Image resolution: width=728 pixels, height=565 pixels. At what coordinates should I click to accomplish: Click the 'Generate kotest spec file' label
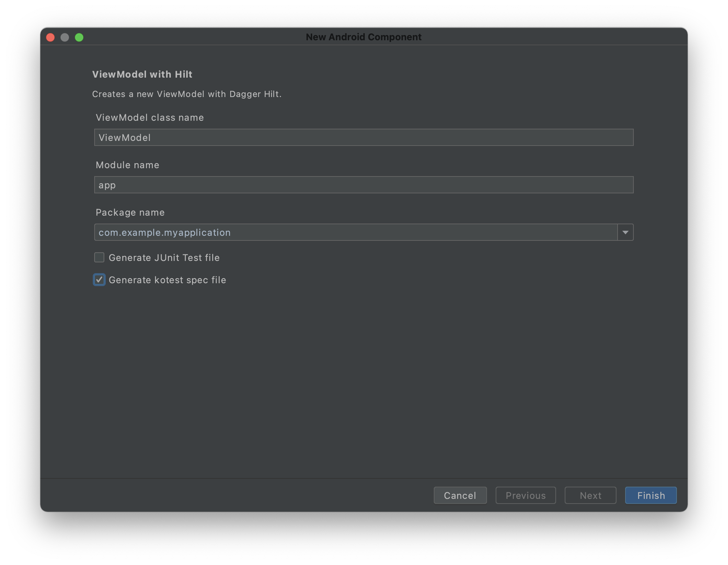point(167,280)
